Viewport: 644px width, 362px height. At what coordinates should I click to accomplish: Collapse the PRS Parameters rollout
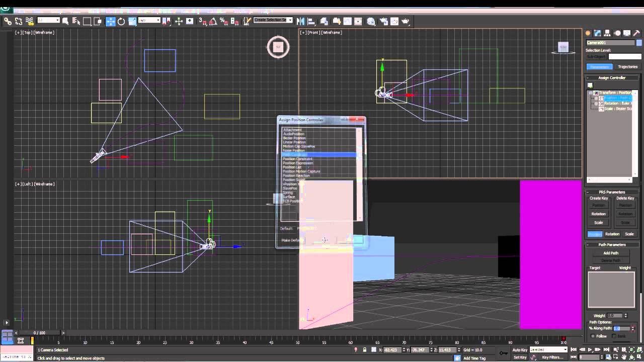tap(612, 192)
